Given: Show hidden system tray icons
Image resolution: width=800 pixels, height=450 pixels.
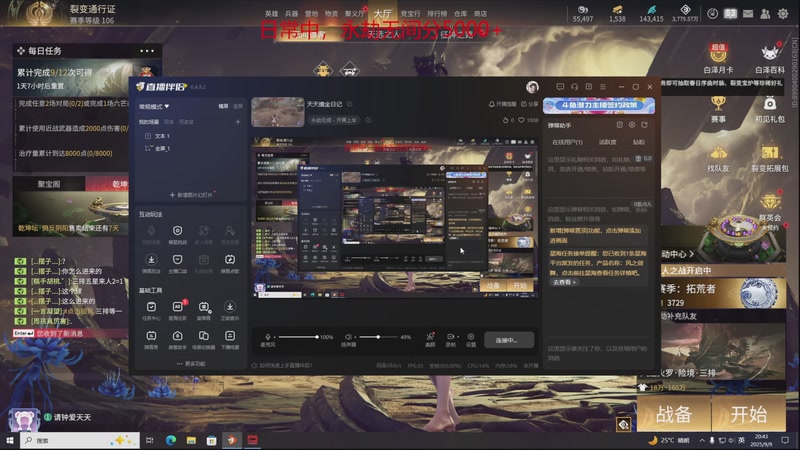Looking at the screenshot, I should [x=702, y=440].
